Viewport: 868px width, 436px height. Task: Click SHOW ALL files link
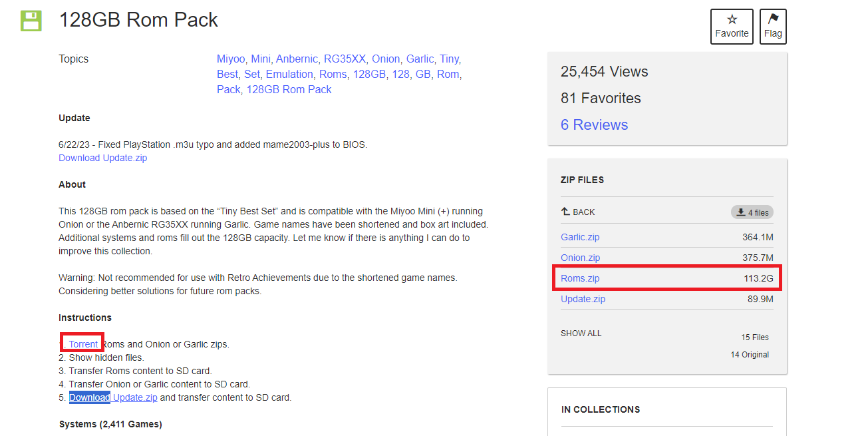point(581,333)
